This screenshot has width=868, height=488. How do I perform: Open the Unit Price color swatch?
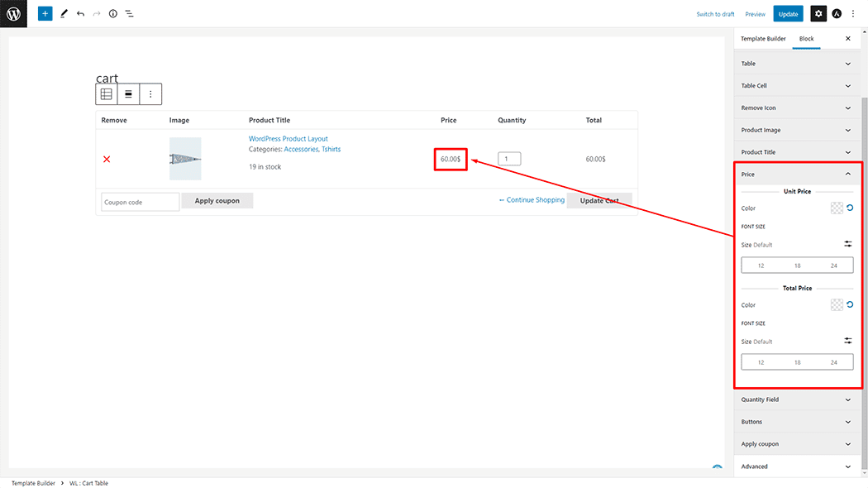[x=836, y=208]
